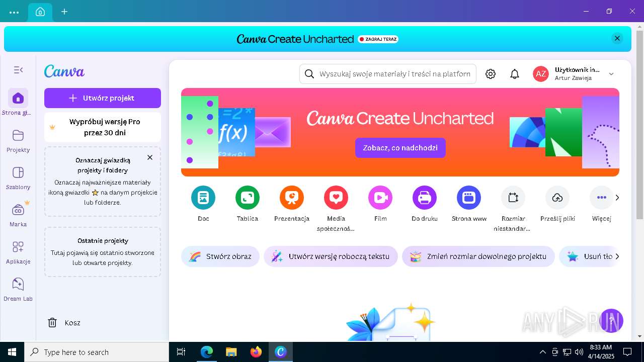Open Szablony templates icon
Image resolution: width=644 pixels, height=362 pixels.
[x=18, y=172]
